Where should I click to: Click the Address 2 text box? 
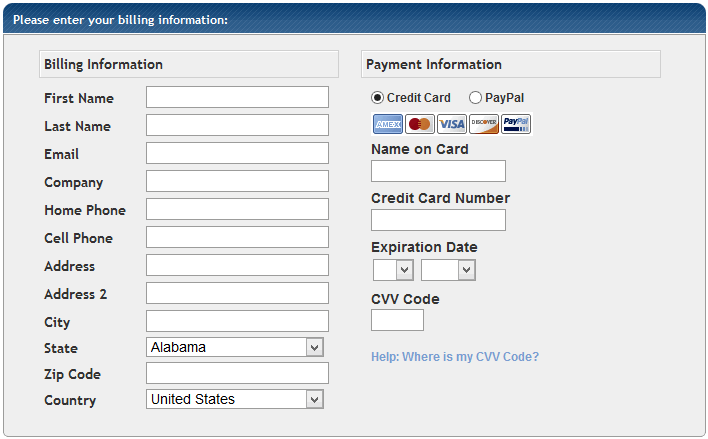[237, 293]
